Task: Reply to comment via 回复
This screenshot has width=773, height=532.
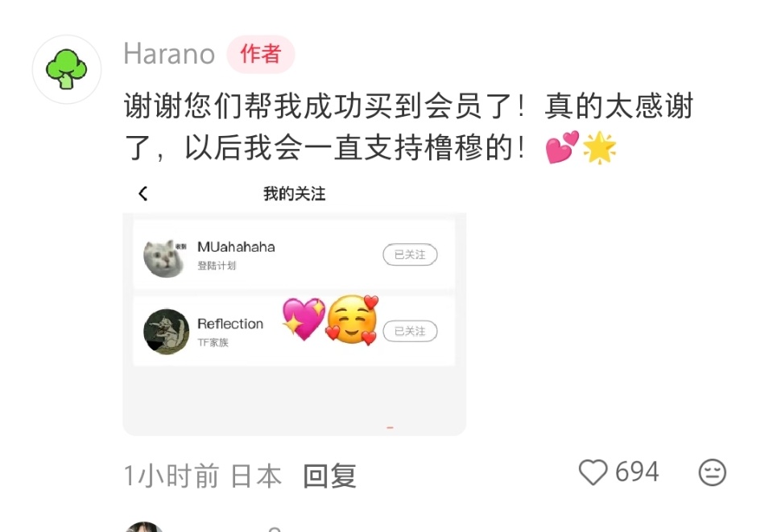Action: click(x=330, y=476)
